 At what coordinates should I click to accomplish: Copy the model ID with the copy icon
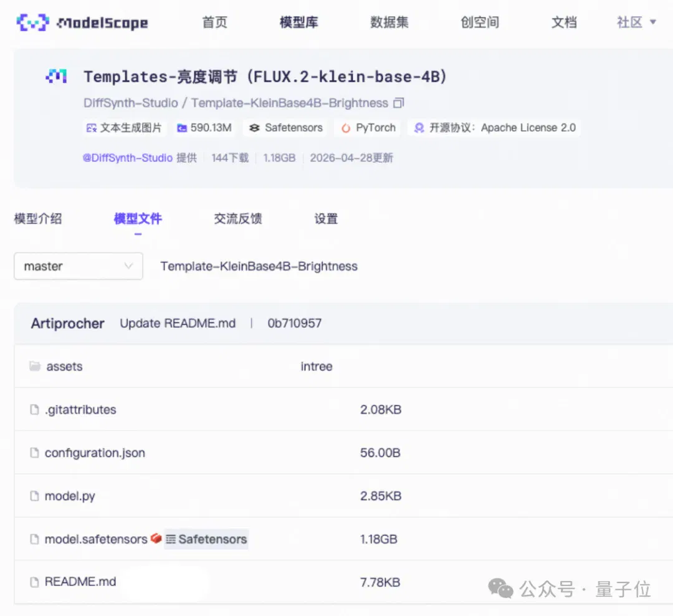[399, 103]
